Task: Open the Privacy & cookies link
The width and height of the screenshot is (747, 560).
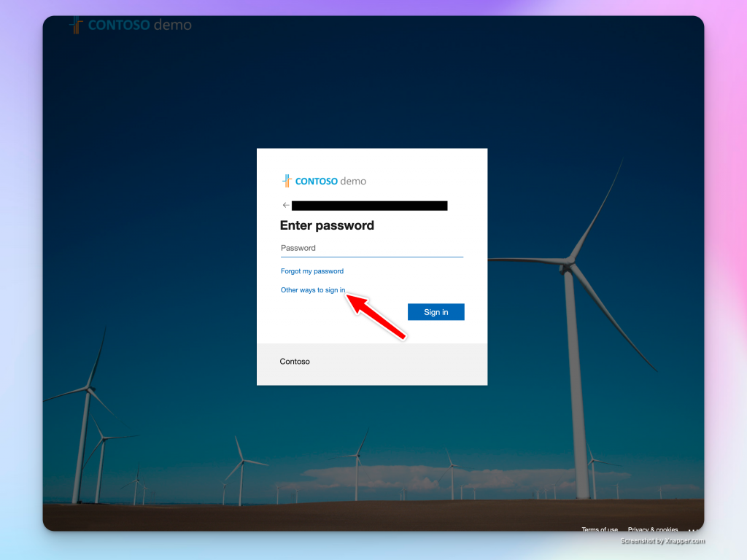Action: [x=653, y=529]
